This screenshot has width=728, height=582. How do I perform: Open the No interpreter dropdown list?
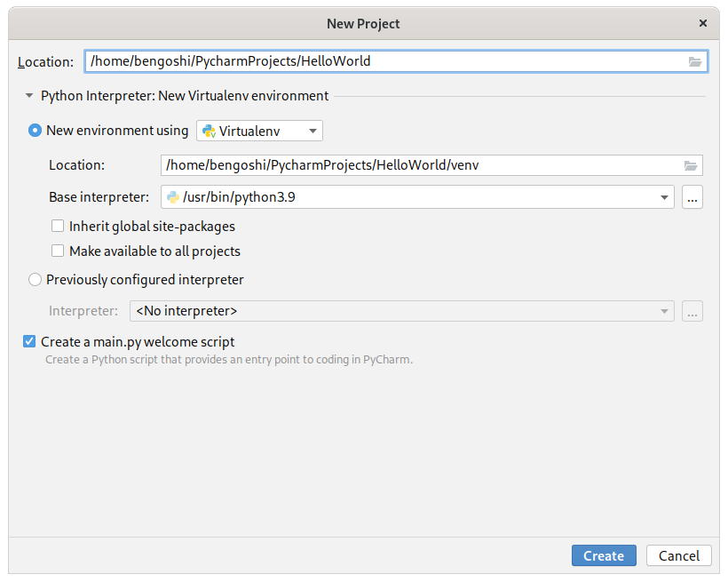664,311
